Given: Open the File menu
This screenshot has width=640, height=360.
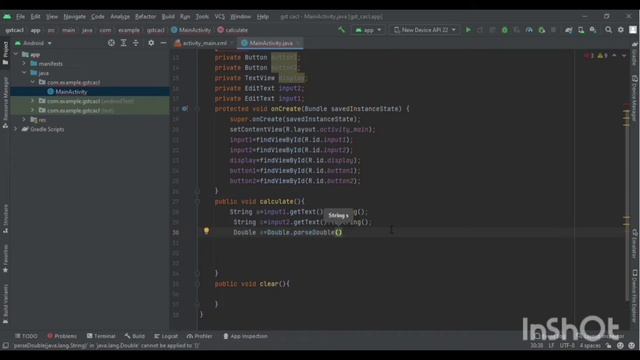Looking at the screenshot, I should pos(20,17).
